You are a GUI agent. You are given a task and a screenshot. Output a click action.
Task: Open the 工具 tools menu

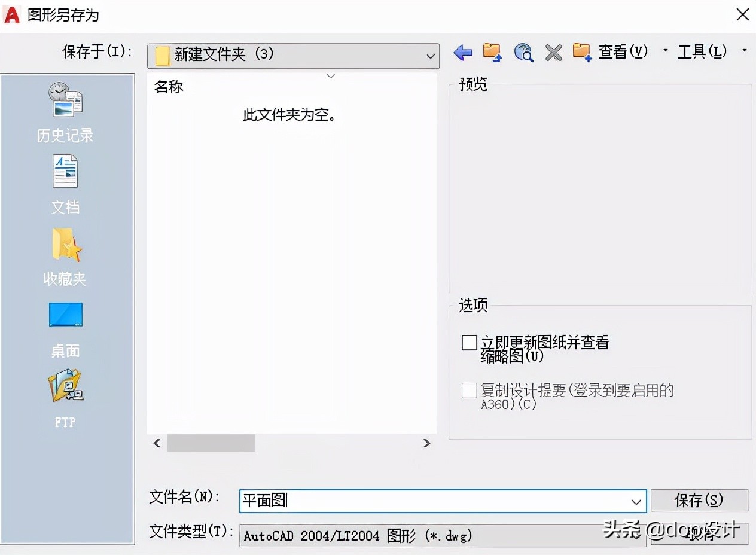click(x=703, y=53)
